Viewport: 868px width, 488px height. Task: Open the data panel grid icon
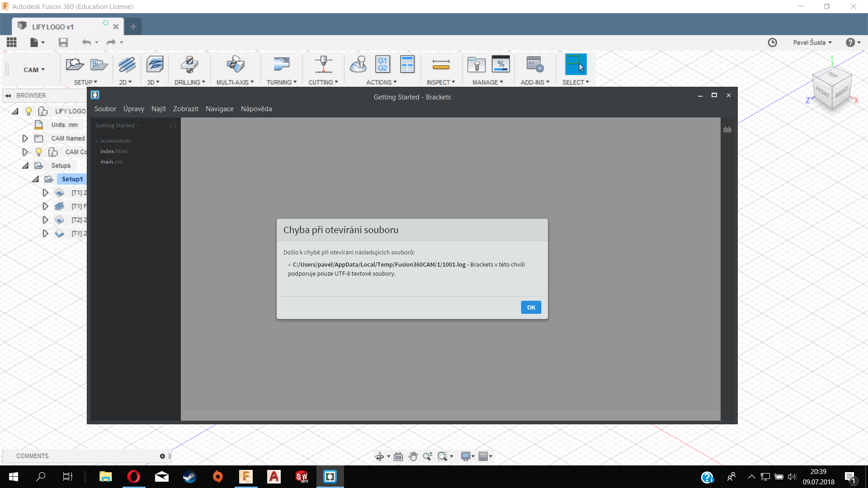(x=12, y=42)
